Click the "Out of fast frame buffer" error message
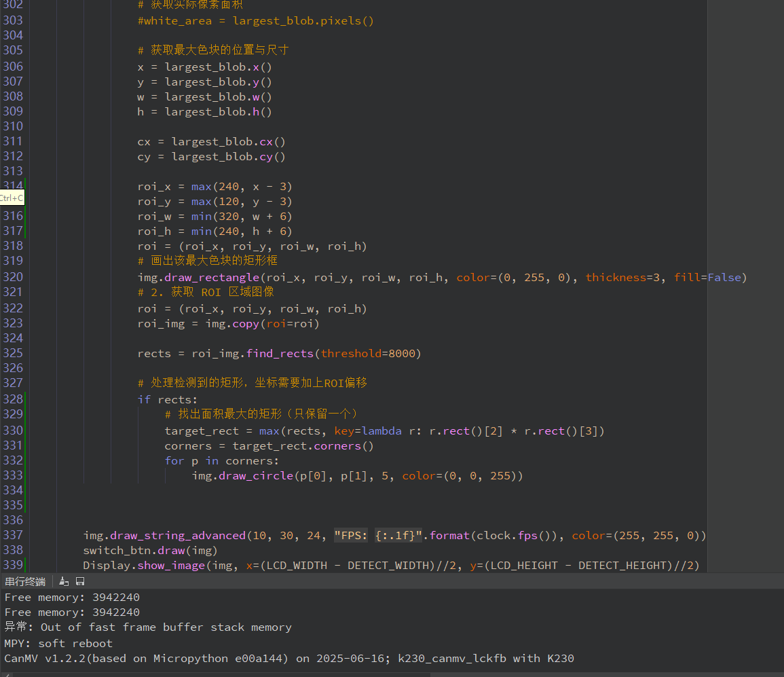The width and height of the screenshot is (784, 677). [166, 627]
